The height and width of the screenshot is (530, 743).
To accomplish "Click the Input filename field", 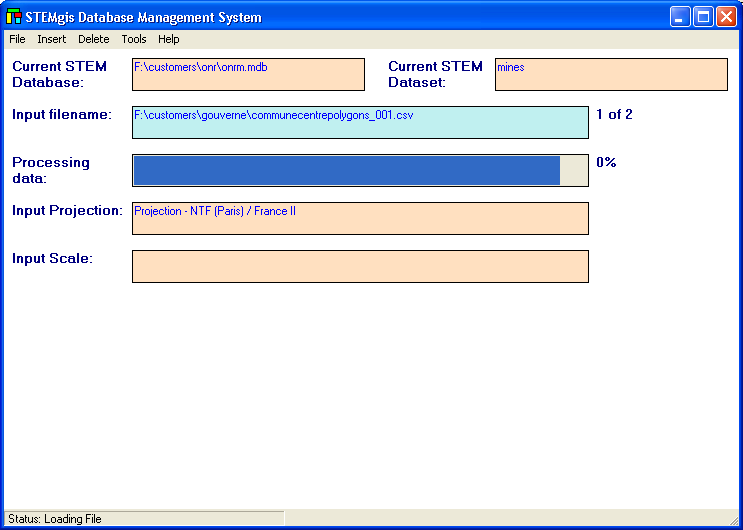I will tap(360, 122).
